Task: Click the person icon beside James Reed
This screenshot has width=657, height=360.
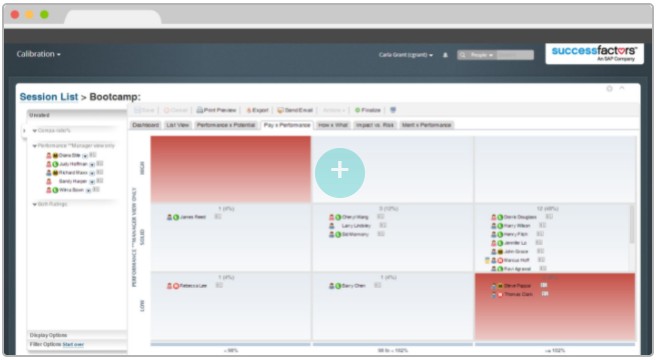Action: click(169, 217)
